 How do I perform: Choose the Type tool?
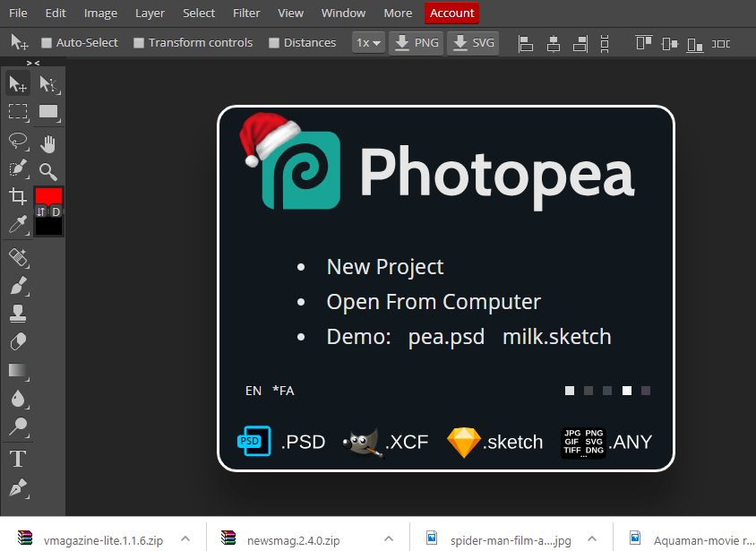(x=18, y=460)
